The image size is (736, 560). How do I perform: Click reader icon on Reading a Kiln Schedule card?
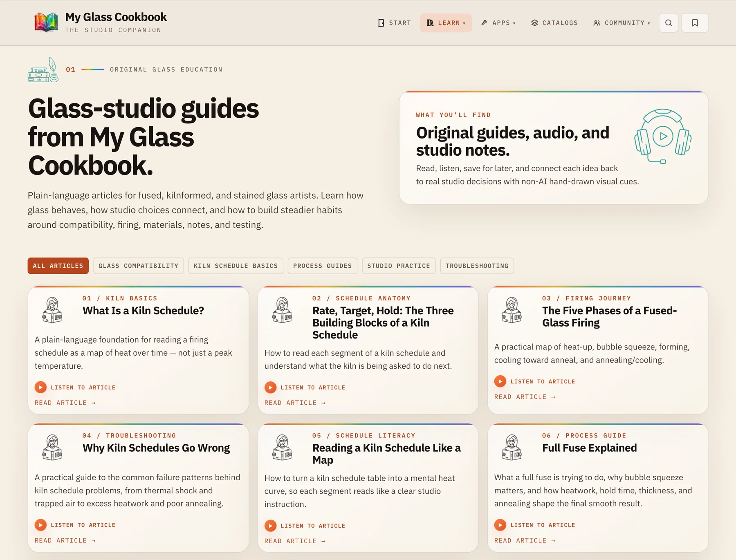point(282,447)
